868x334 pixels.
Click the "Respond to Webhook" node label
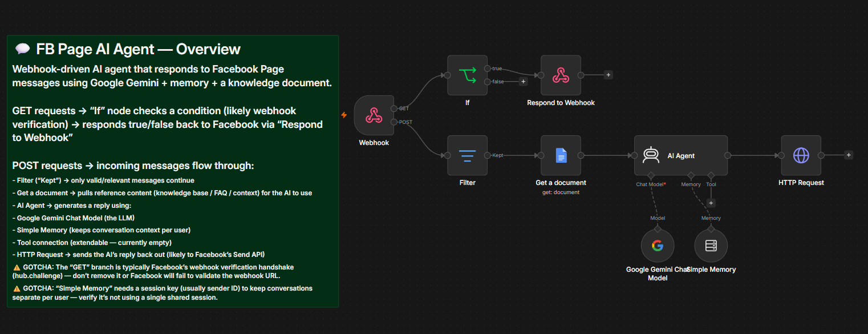[561, 103]
